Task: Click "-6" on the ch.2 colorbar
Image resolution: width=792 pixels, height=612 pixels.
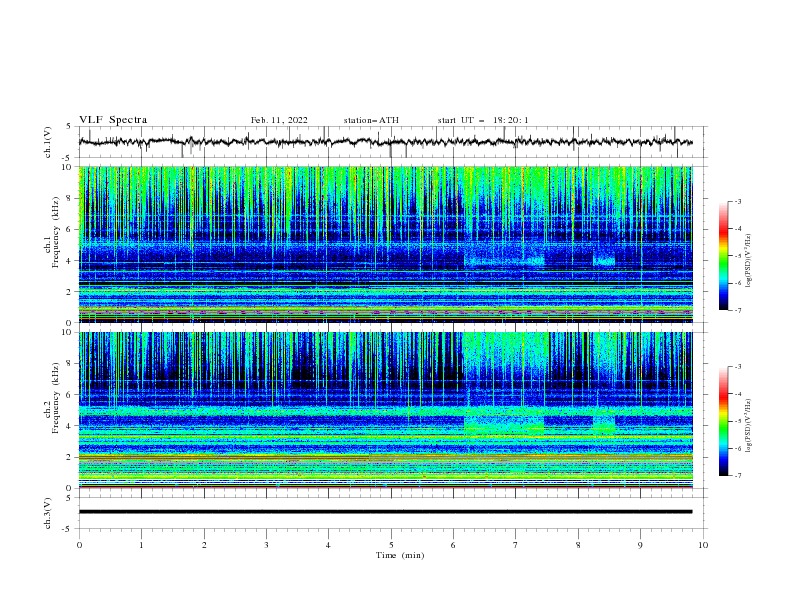Action: [x=738, y=448]
